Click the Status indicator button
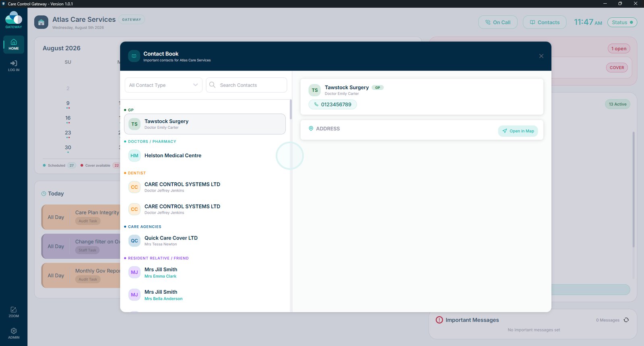This screenshot has height=346, width=644. click(x=622, y=22)
